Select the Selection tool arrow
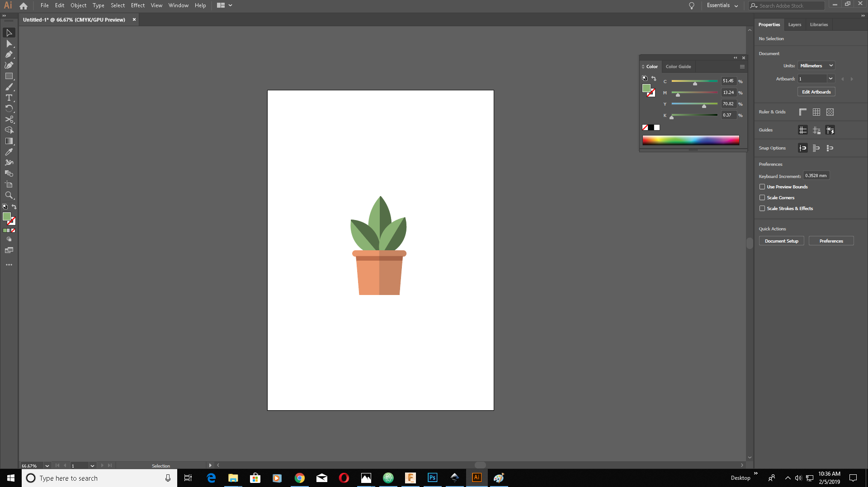The height and width of the screenshot is (487, 868). [x=9, y=33]
